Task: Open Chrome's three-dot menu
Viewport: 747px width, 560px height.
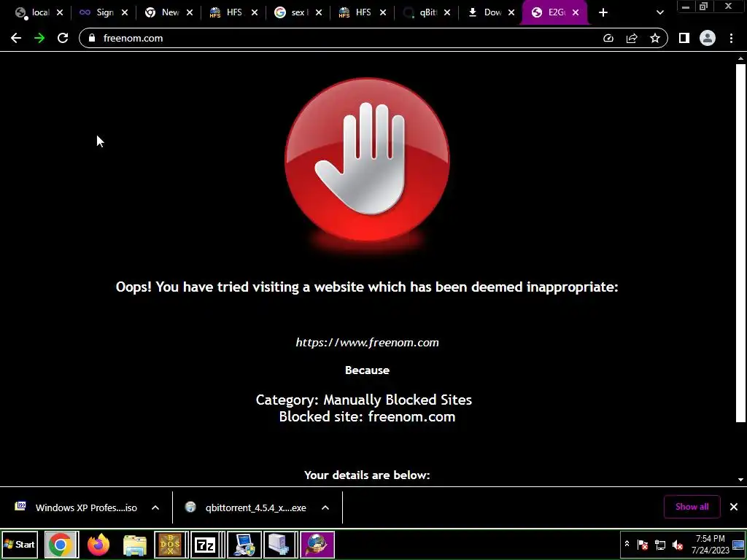Action: (x=731, y=38)
